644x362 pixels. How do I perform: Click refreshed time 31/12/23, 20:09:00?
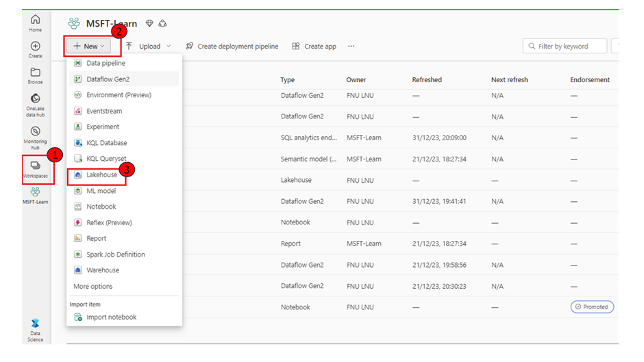pyautogui.click(x=439, y=138)
